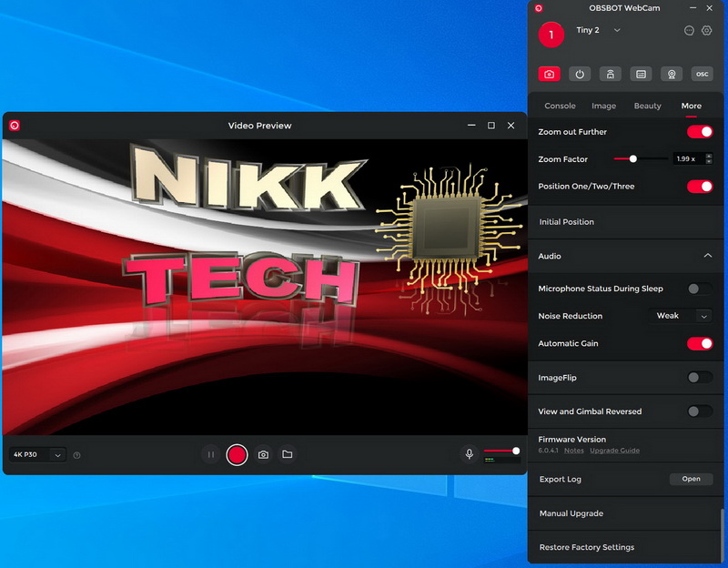Screen dimensions: 728x568
Task: Click Restore Factory Settings
Action: [x=625, y=547]
